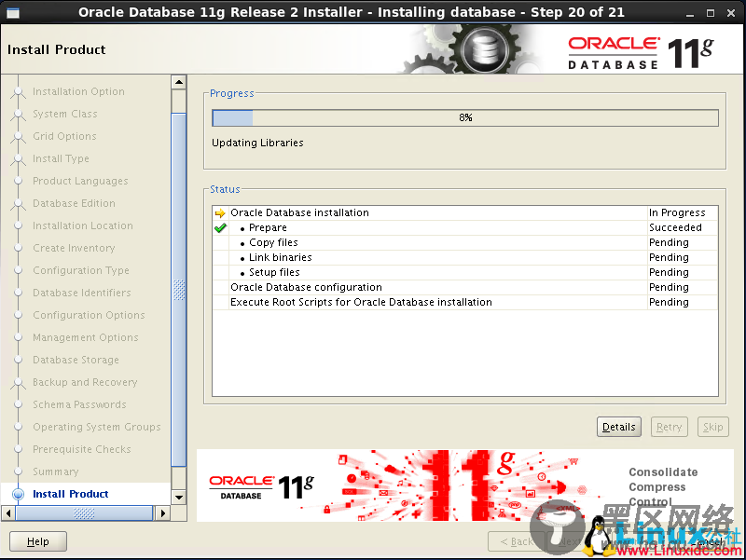Screen dimensions: 746x560
Task: Select the active Install Product step
Action: tap(71, 494)
